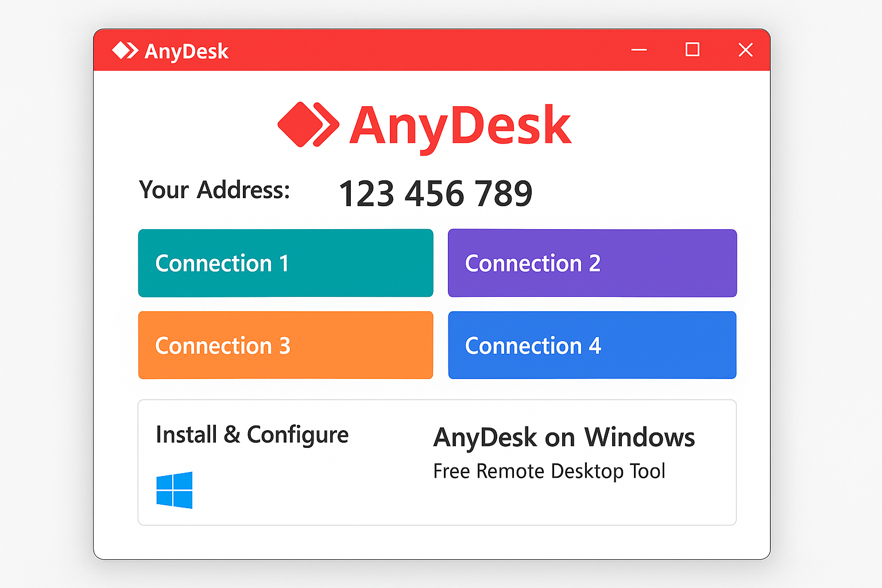Select Connection 3
This screenshot has width=882, height=588.
tap(285, 345)
